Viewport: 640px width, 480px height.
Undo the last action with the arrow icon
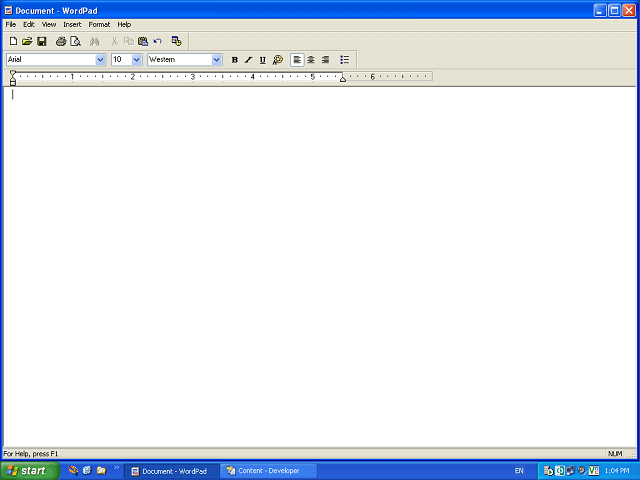(x=158, y=41)
